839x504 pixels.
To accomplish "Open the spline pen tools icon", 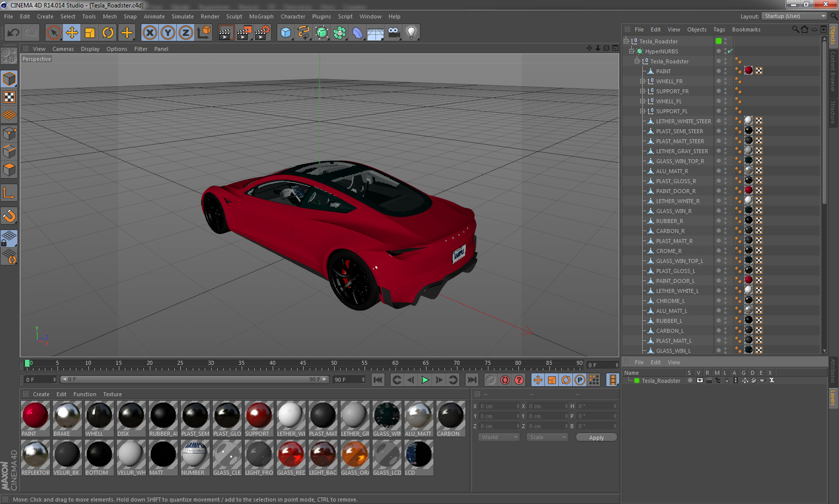I will 304,33.
